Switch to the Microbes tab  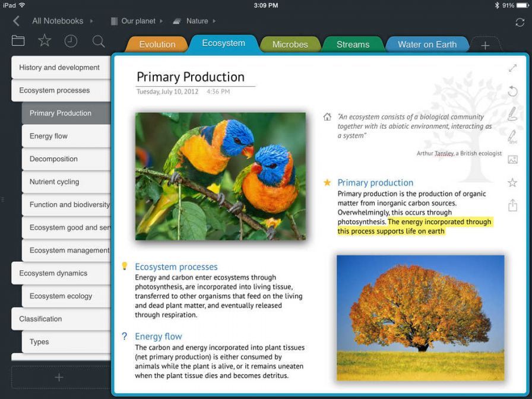tap(290, 45)
